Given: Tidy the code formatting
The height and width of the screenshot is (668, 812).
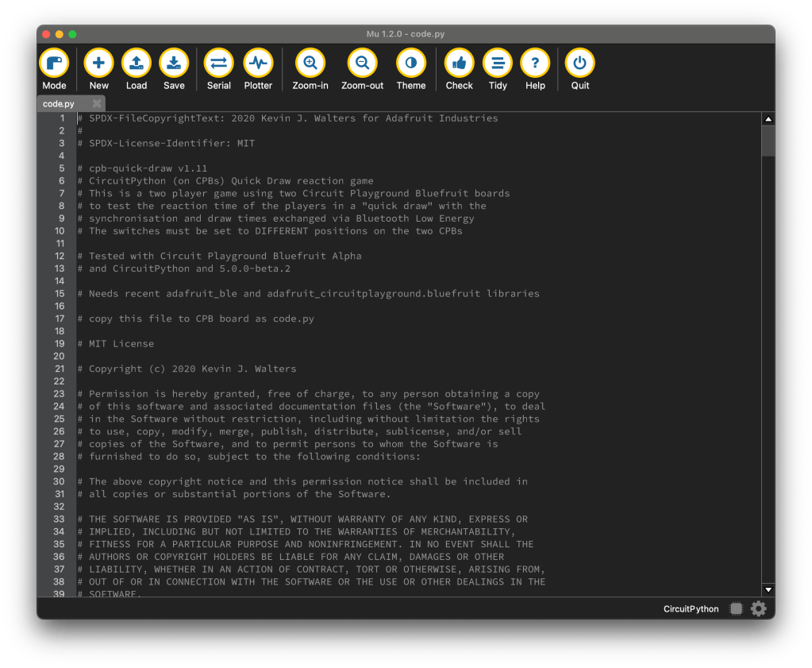Looking at the screenshot, I should (x=498, y=64).
